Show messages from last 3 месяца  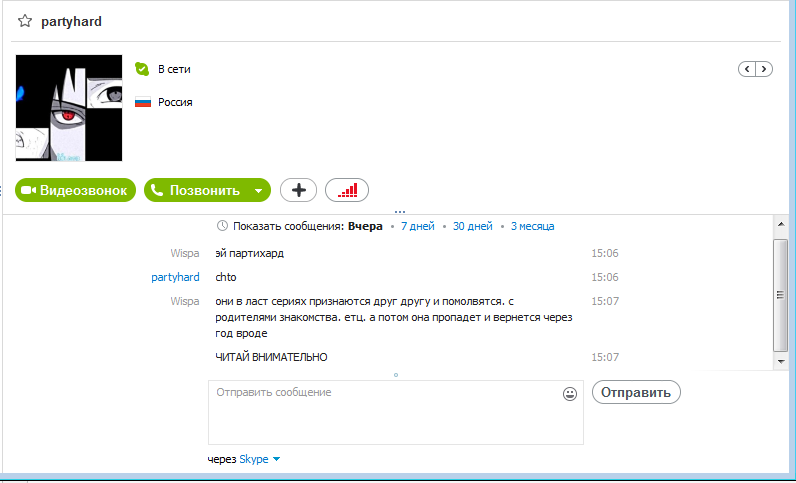point(532,226)
